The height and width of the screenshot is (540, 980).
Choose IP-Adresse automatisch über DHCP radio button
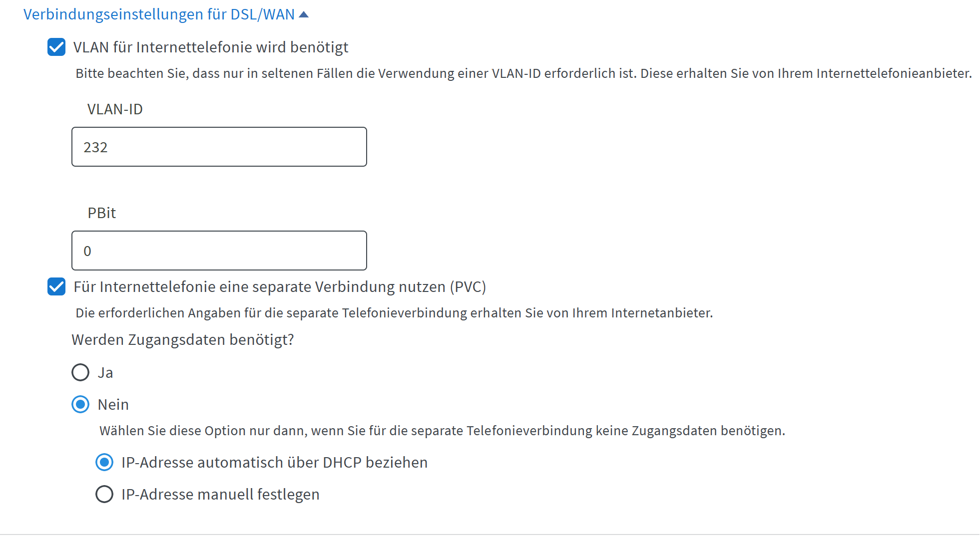pyautogui.click(x=104, y=462)
